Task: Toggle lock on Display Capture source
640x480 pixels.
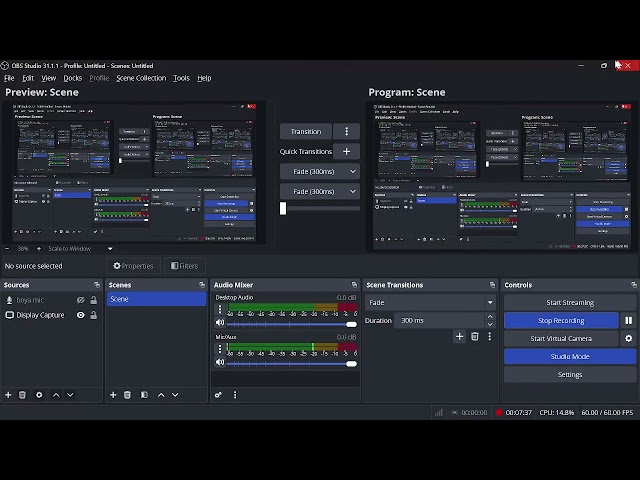Action: coord(94,315)
